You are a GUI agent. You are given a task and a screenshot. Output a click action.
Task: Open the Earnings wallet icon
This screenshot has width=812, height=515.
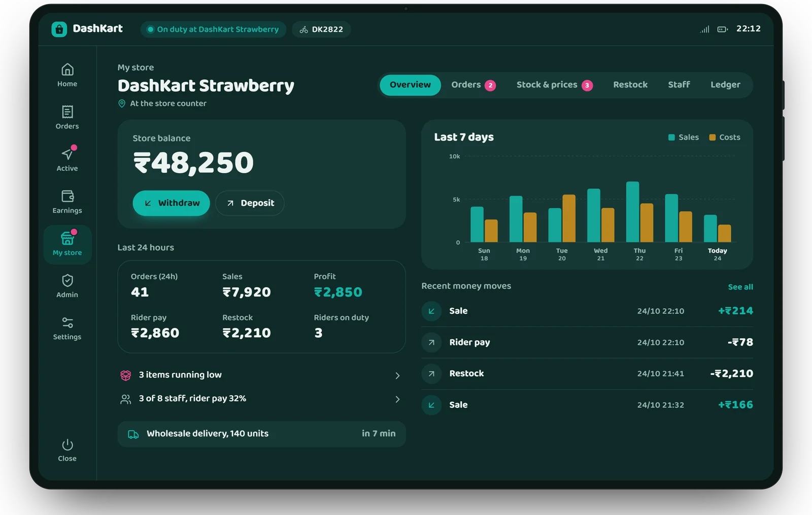[67, 196]
